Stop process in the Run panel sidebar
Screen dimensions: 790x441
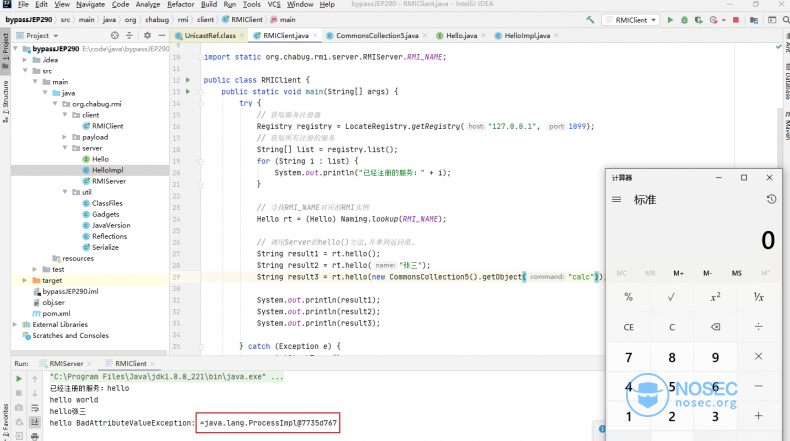(x=19, y=393)
